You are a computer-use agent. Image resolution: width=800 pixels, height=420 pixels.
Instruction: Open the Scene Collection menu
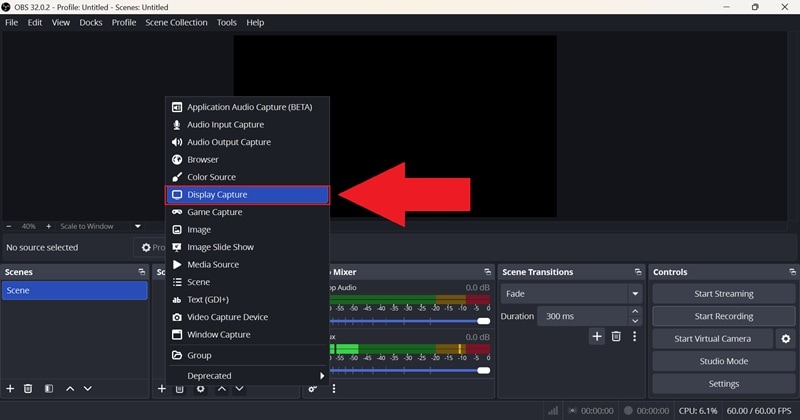pyautogui.click(x=176, y=22)
